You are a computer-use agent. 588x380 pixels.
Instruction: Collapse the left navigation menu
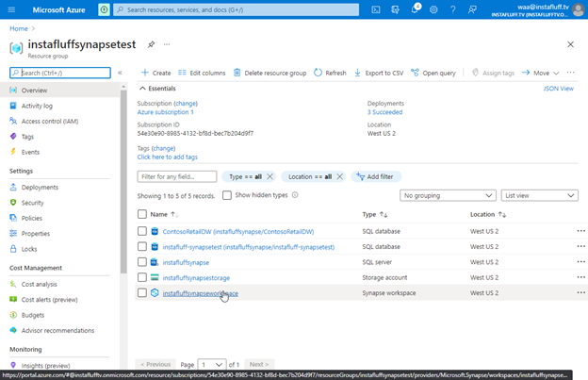[120, 73]
